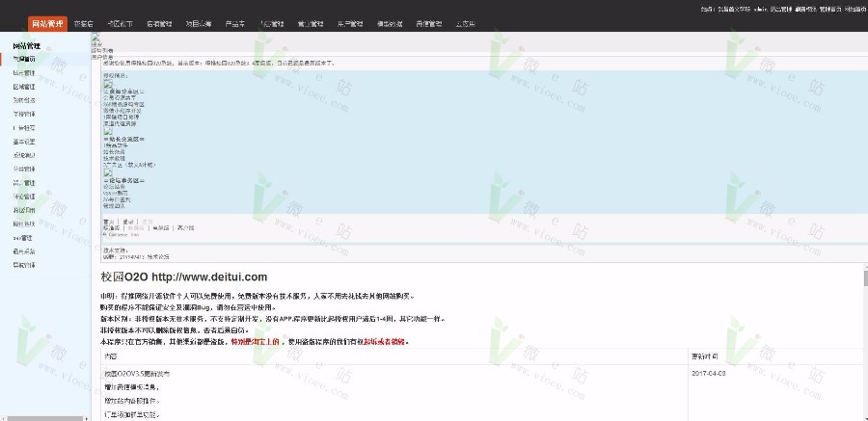
Task: Click the 校园O2O http://www.deitui.com heading
Action: tap(184, 276)
